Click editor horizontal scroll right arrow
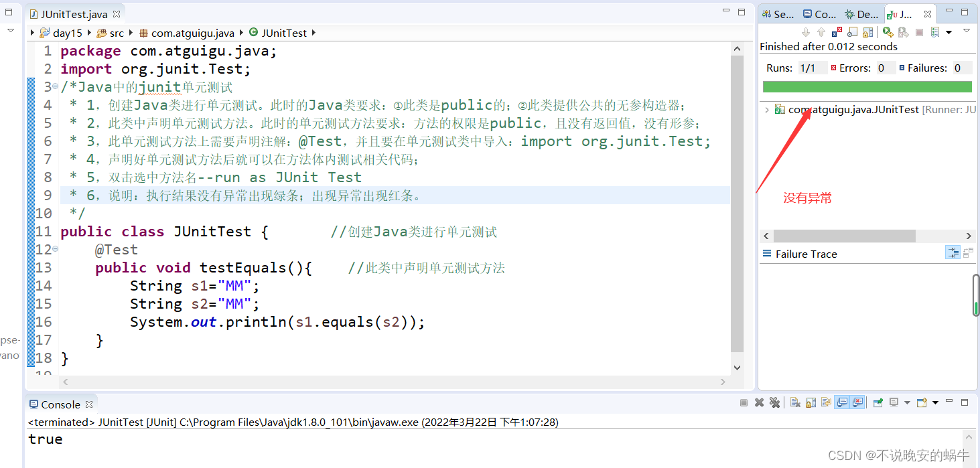The image size is (980, 468). pos(723,382)
